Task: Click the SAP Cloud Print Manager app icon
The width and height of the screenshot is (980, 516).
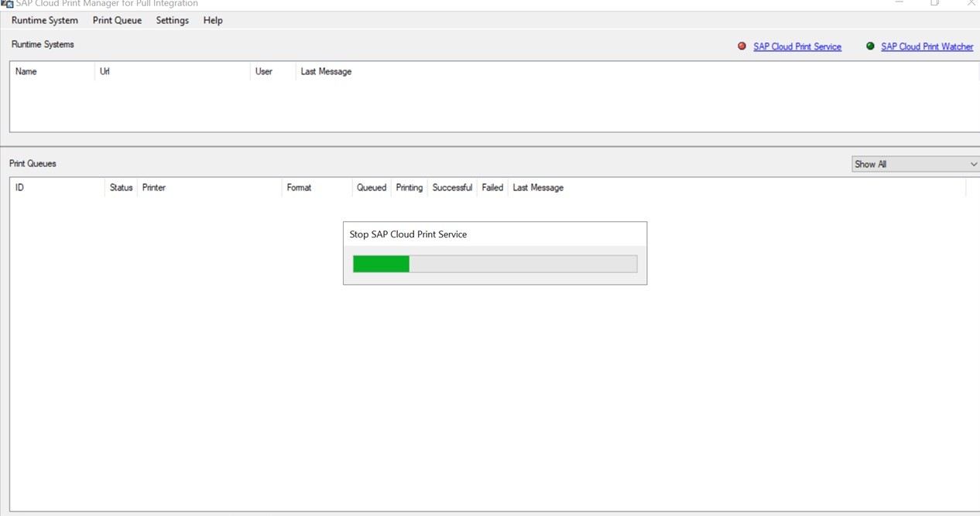Action: click(7, 4)
